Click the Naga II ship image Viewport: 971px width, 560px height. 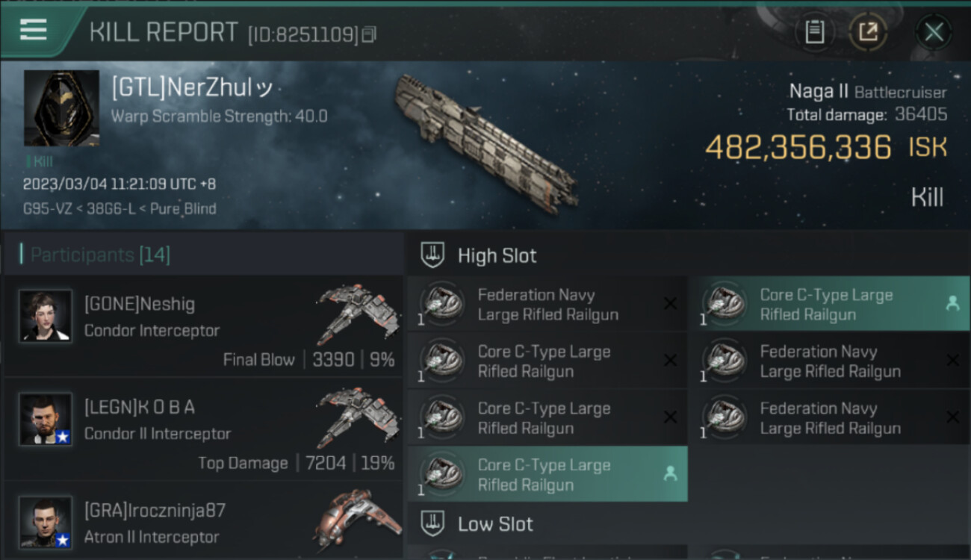[485, 142]
